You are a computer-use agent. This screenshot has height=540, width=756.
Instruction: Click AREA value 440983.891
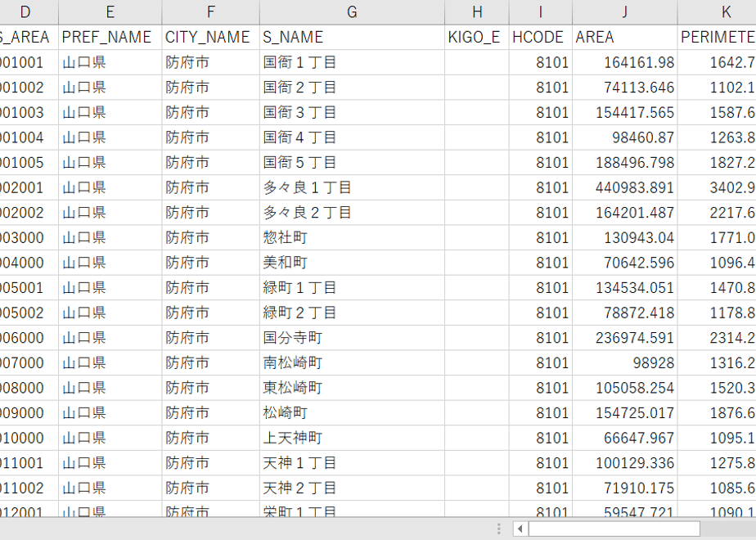tap(625, 187)
